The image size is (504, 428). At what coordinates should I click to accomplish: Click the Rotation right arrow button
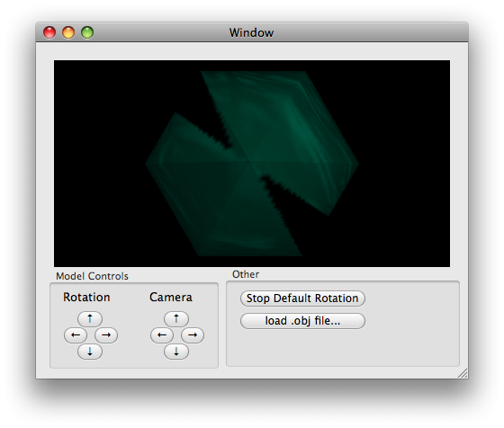pyautogui.click(x=106, y=335)
